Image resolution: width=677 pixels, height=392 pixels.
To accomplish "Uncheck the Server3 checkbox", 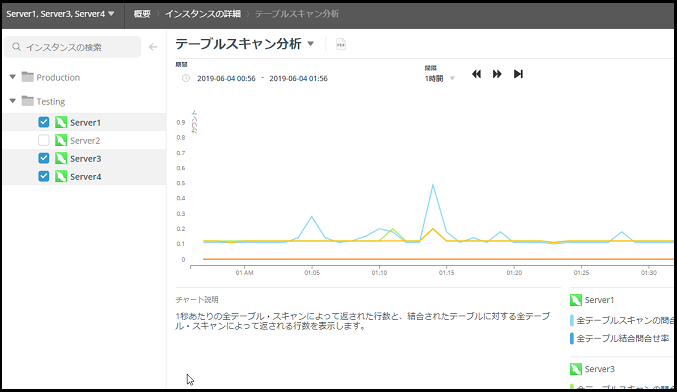I will [44, 158].
